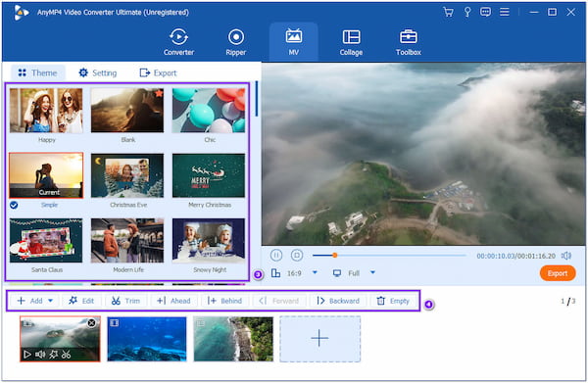This screenshot has height=383, width=588.
Task: Pause the preview playback
Action: pos(276,256)
